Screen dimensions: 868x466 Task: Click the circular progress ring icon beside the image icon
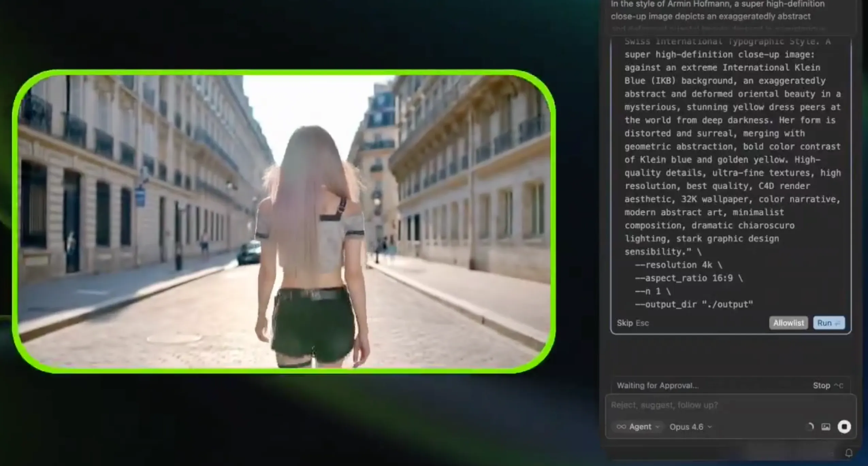(810, 427)
